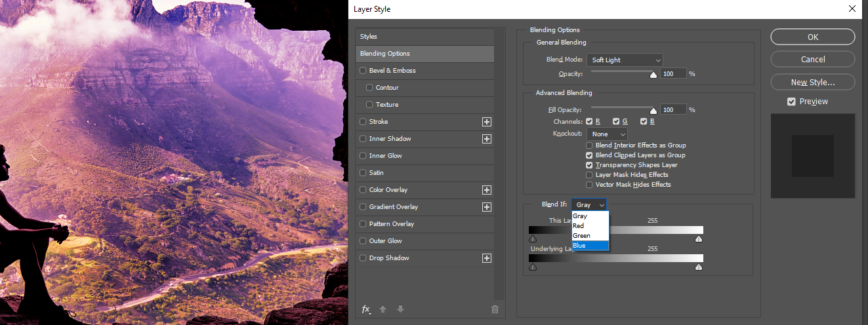The width and height of the screenshot is (868, 325).
Task: Enable the Stroke effect checkbox
Action: click(x=363, y=122)
